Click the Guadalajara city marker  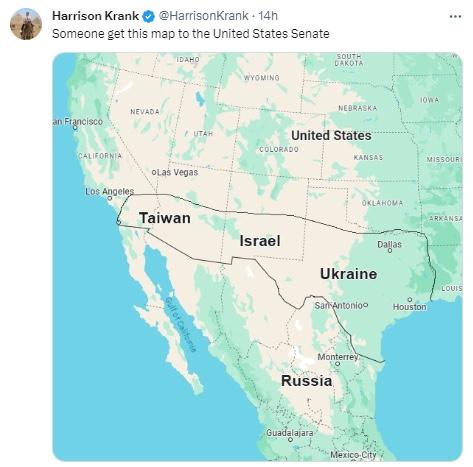[x=290, y=440]
